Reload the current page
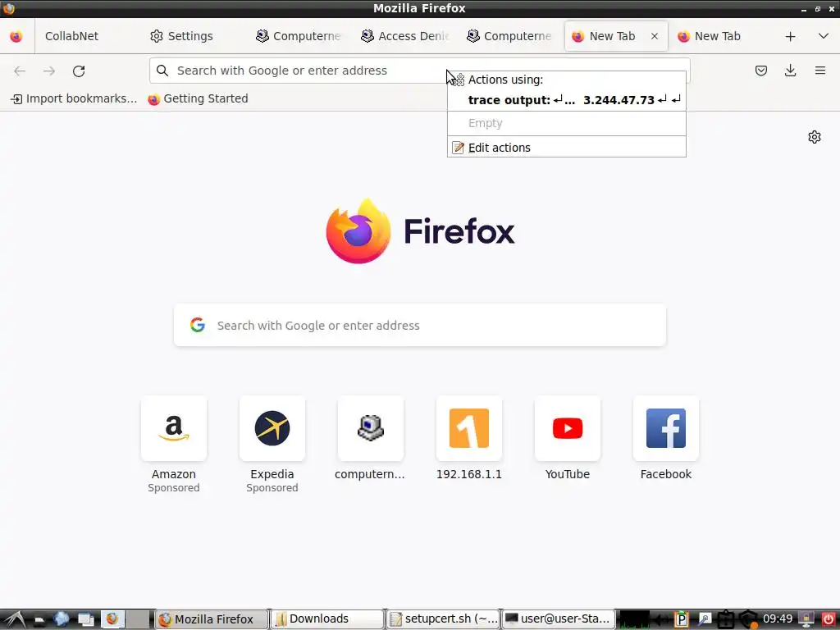This screenshot has height=630, width=840. coord(79,71)
